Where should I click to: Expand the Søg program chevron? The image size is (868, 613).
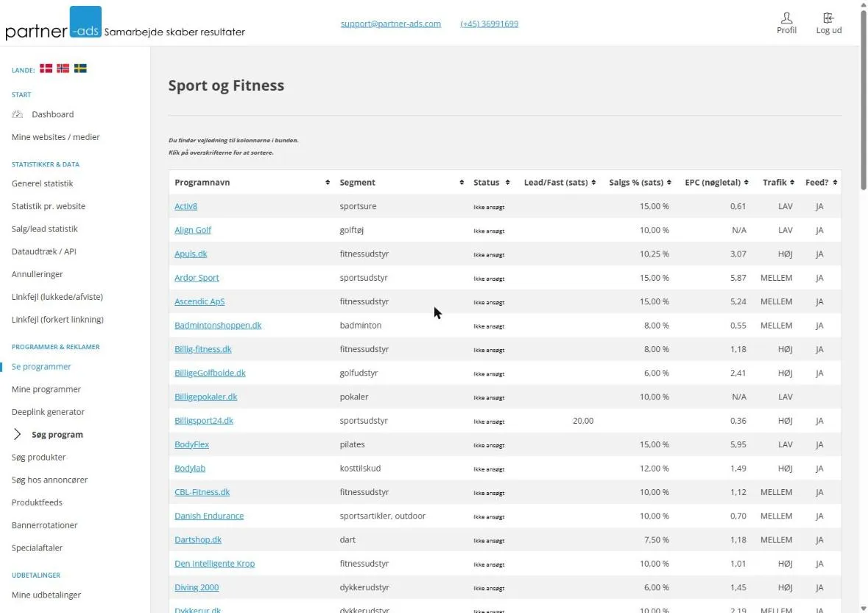pos(17,434)
